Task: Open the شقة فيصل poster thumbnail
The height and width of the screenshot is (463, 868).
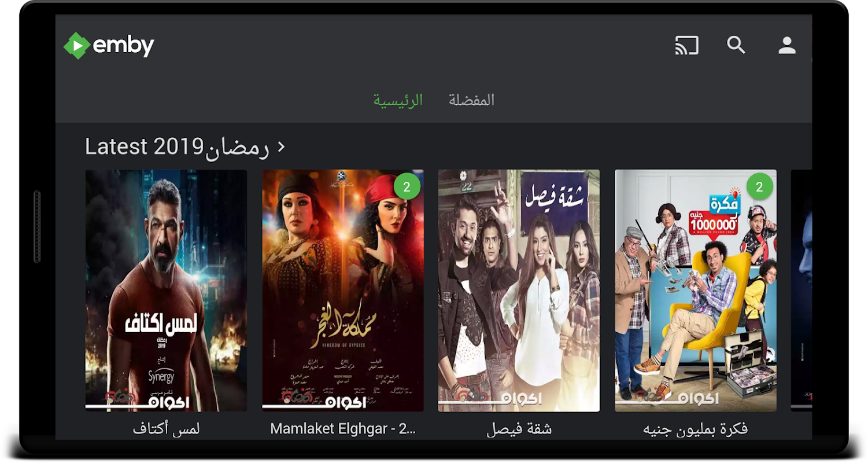Action: 519,291
